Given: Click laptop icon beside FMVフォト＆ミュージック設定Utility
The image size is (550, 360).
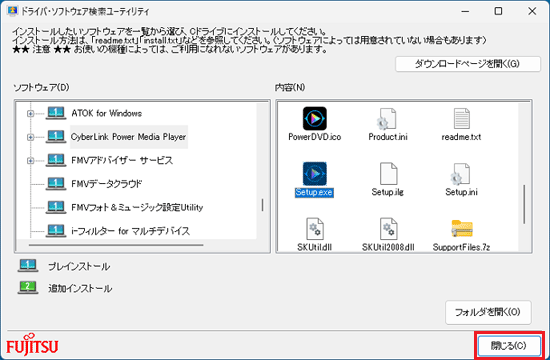Looking at the screenshot, I should 56,207.
